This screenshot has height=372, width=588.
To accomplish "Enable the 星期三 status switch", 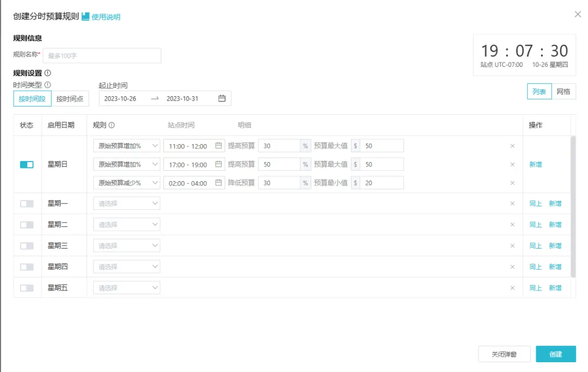I will [27, 246].
